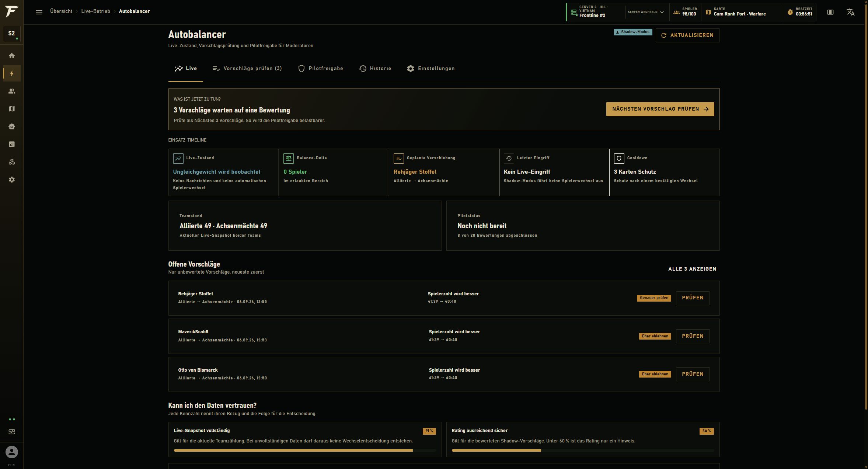
Task: Expand the Server wechseln dropdown
Action: (646, 12)
